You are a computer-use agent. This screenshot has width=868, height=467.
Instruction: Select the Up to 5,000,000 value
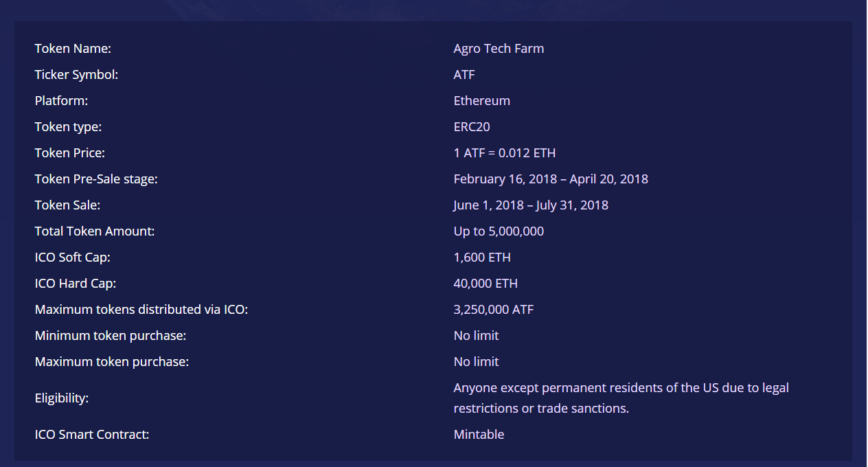(x=499, y=231)
